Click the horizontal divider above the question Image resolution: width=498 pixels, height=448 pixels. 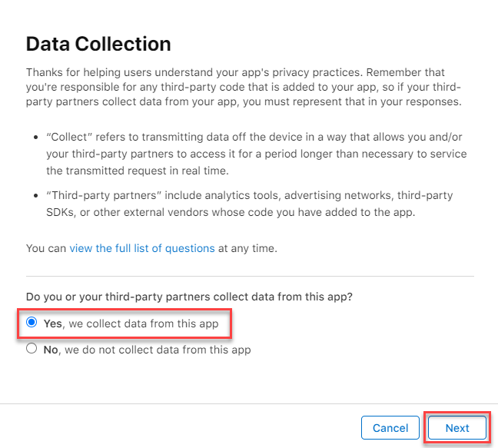(250, 276)
